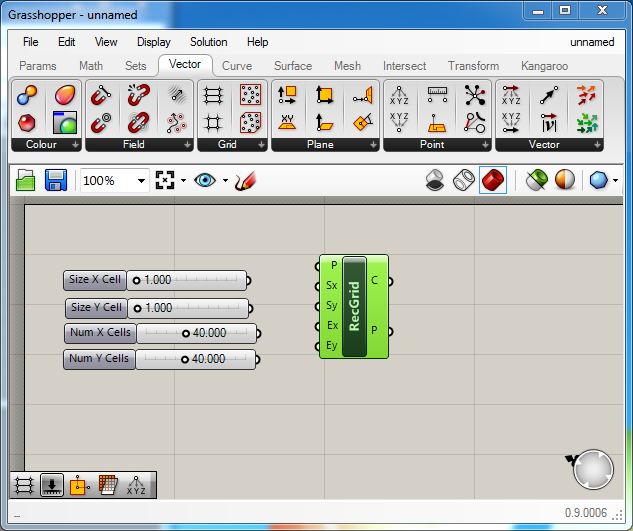Switch to the Params tab
Screen dimensions: 633x531
pos(38,66)
